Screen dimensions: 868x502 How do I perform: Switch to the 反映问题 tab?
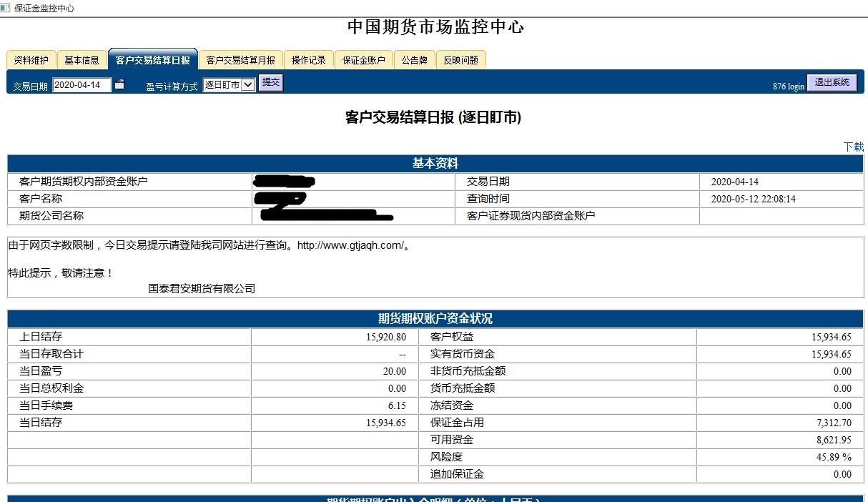click(460, 60)
